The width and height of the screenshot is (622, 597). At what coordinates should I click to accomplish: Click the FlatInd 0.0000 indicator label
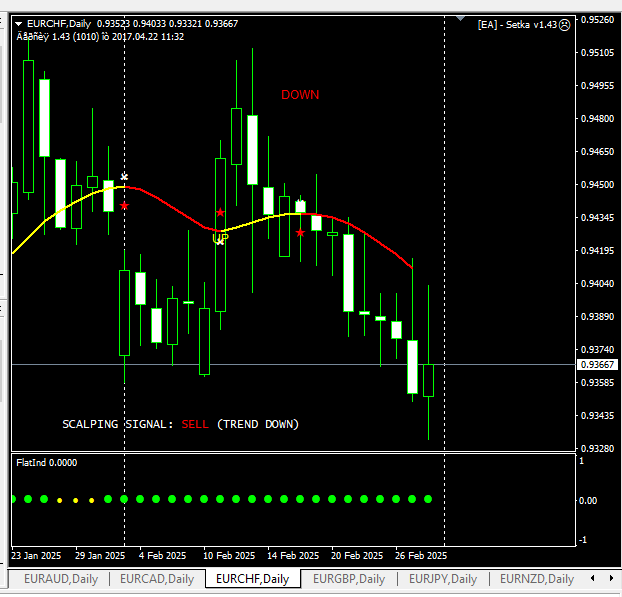click(x=47, y=463)
